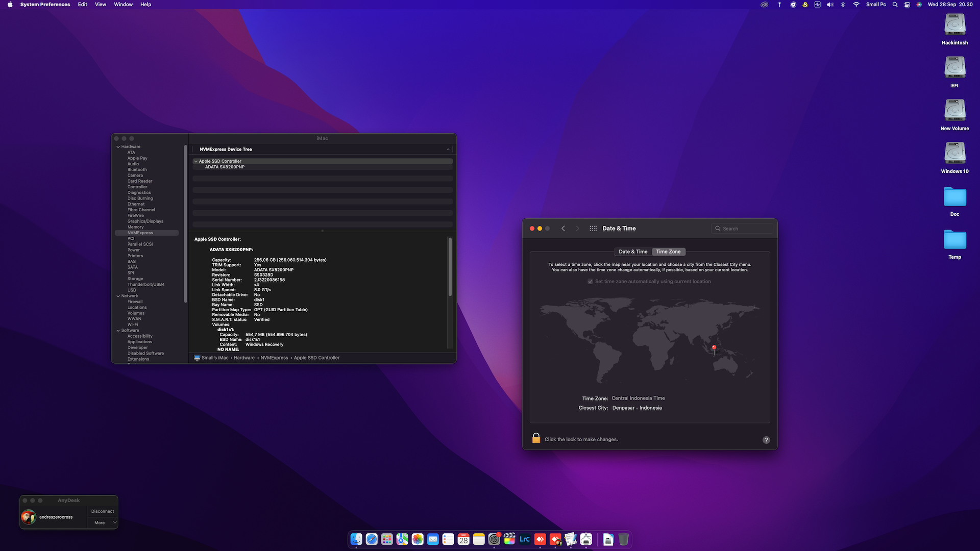The height and width of the screenshot is (551, 980).
Task: Click the sidebar scrollbar in System Information
Action: (185, 223)
